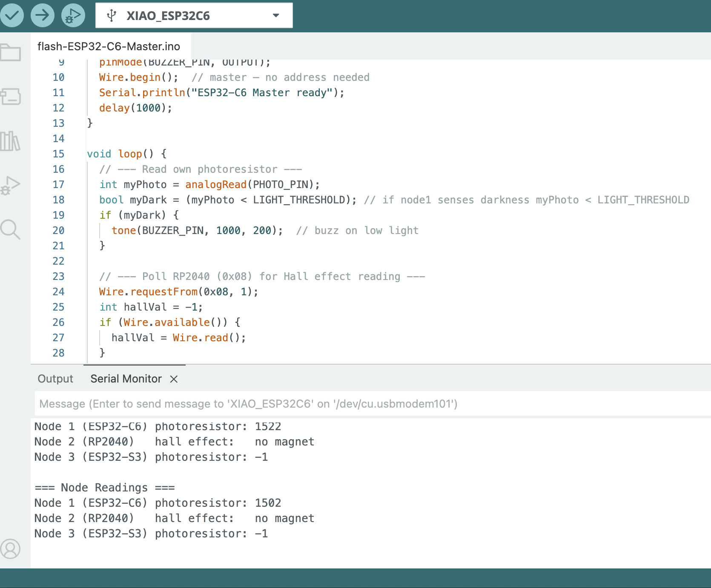The image size is (711, 588).
Task: Click the Wire.requestFrom call on line 24
Action: (164, 291)
